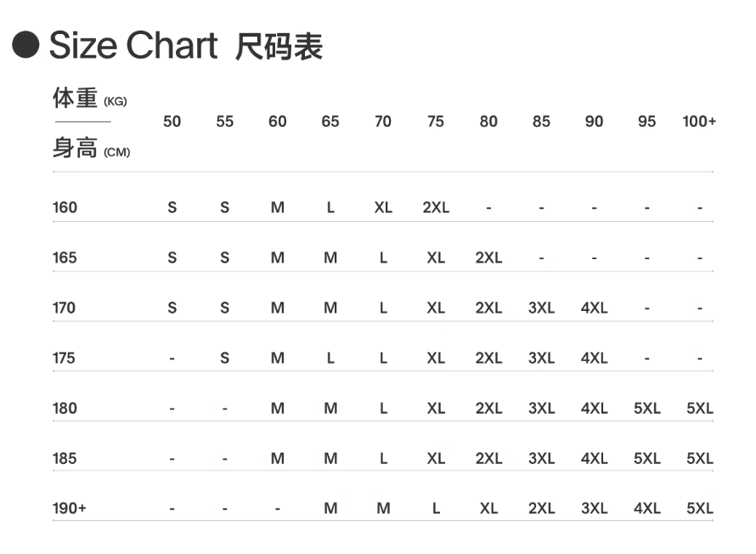The height and width of the screenshot is (554, 756).
Task: Click the 4XL size in the 170 row
Action: coord(594,308)
